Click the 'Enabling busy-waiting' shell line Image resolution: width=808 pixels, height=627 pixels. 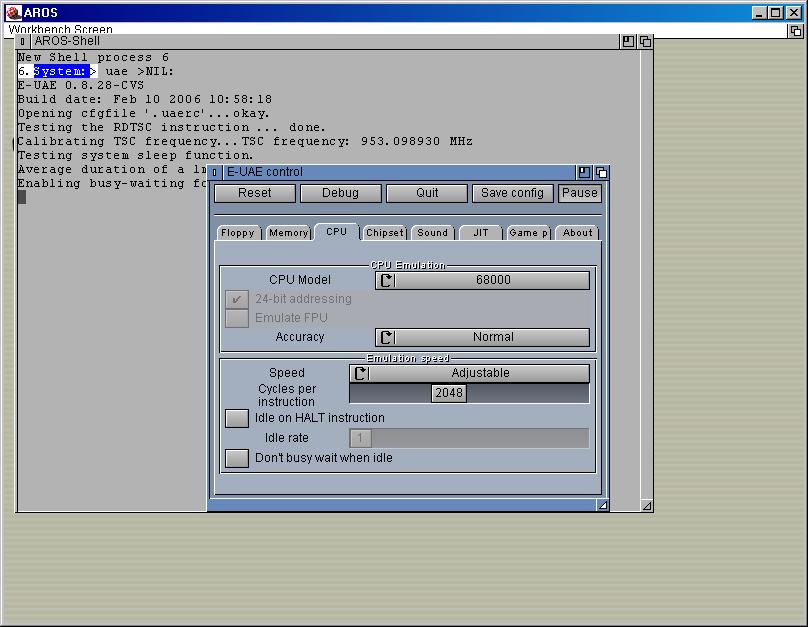pyautogui.click(x=112, y=183)
